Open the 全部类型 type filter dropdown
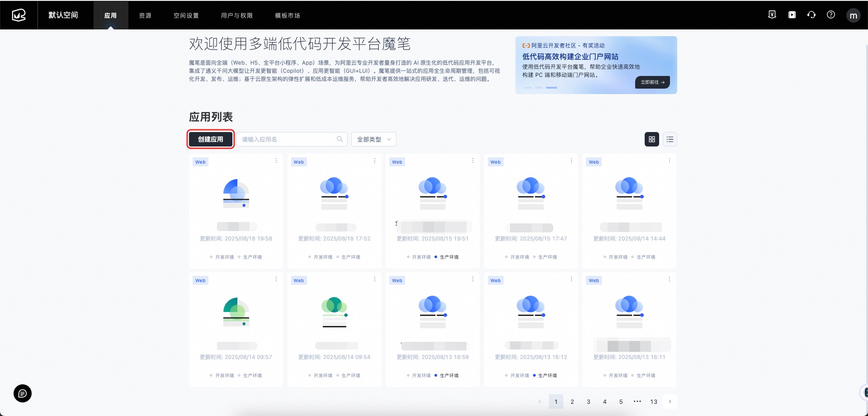This screenshot has height=416, width=868. (x=374, y=139)
